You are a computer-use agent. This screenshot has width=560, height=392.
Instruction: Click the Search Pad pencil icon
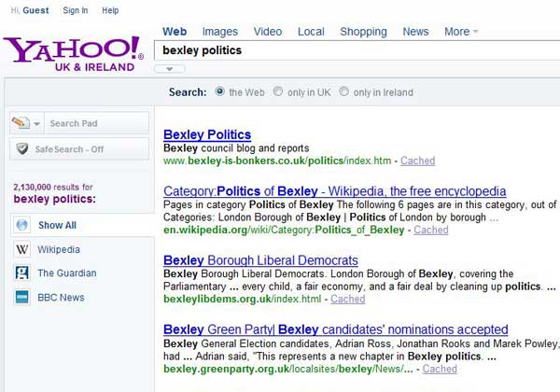point(21,123)
